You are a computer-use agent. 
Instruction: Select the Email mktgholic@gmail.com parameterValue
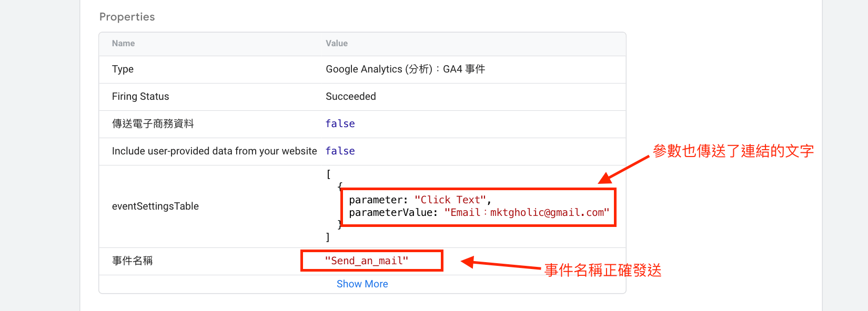coord(527,212)
